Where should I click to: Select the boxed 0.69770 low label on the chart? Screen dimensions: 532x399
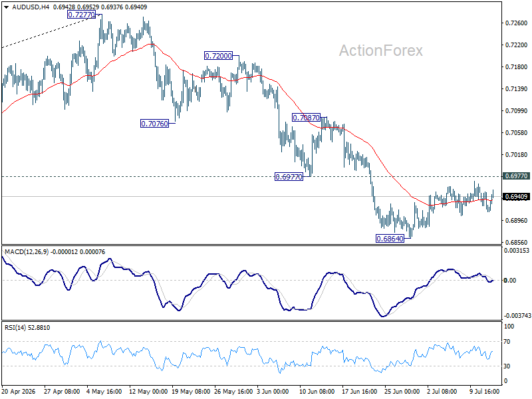(289, 177)
